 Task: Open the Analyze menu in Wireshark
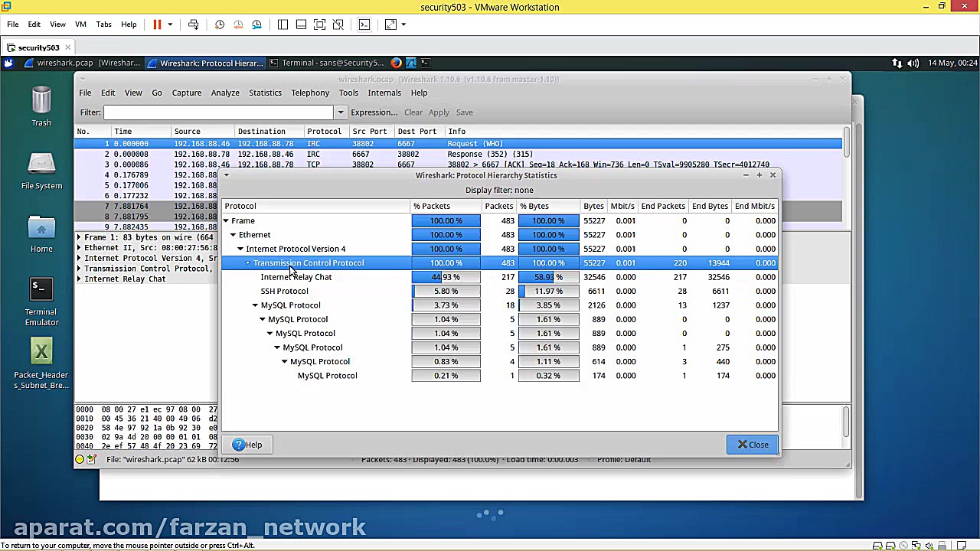225,93
